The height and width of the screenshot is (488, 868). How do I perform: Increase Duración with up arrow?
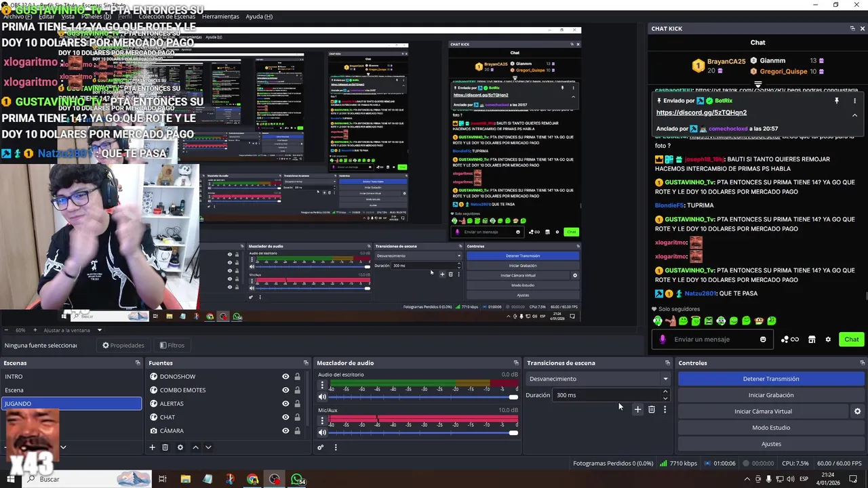click(665, 392)
